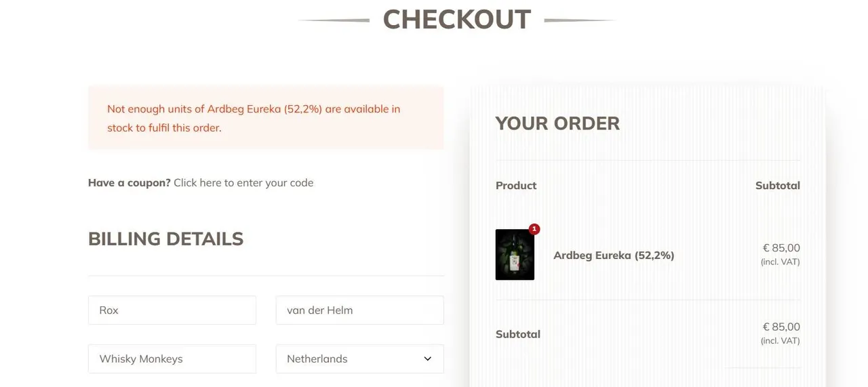Click the out-of-stock error message box
The width and height of the screenshot is (868, 387).
pyautogui.click(x=266, y=117)
